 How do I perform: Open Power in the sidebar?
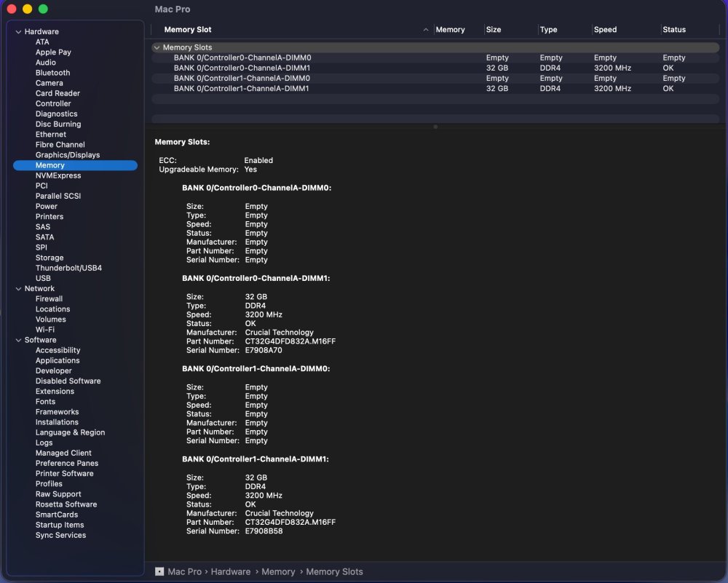tap(47, 206)
